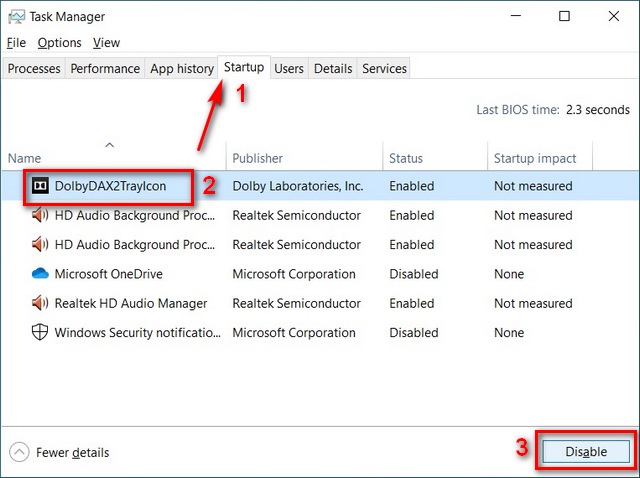640x478 pixels.
Task: Click Not measured impact of Realtek HD Audio Manager
Action: click(x=533, y=303)
